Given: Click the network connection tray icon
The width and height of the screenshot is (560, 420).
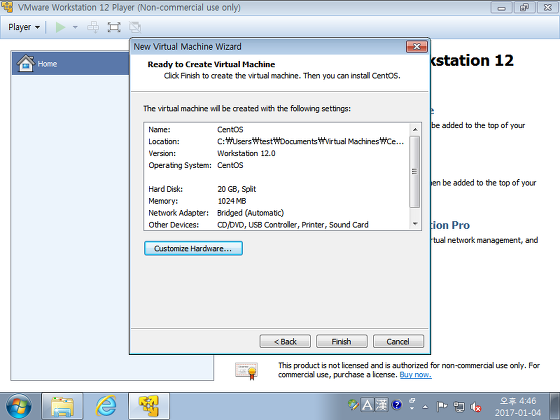Looking at the screenshot, I should [x=459, y=406].
